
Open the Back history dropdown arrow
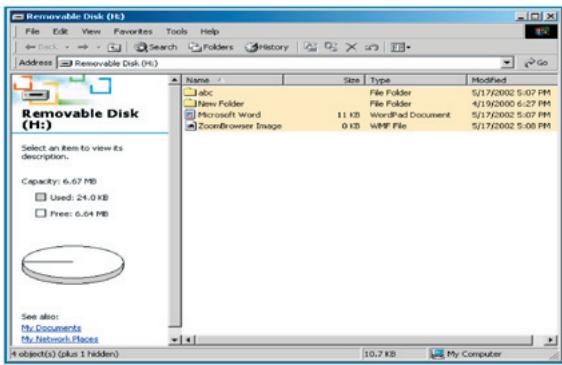pos(67,47)
